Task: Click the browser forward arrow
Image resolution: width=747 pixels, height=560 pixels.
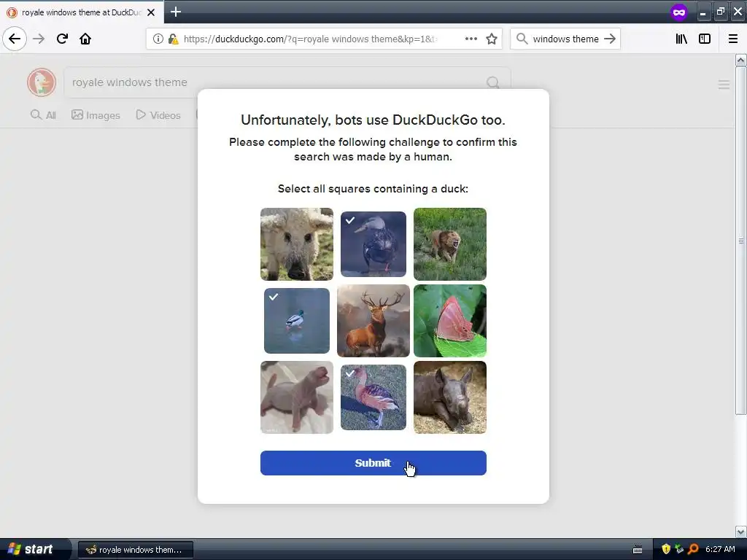Action: pyautogui.click(x=39, y=39)
